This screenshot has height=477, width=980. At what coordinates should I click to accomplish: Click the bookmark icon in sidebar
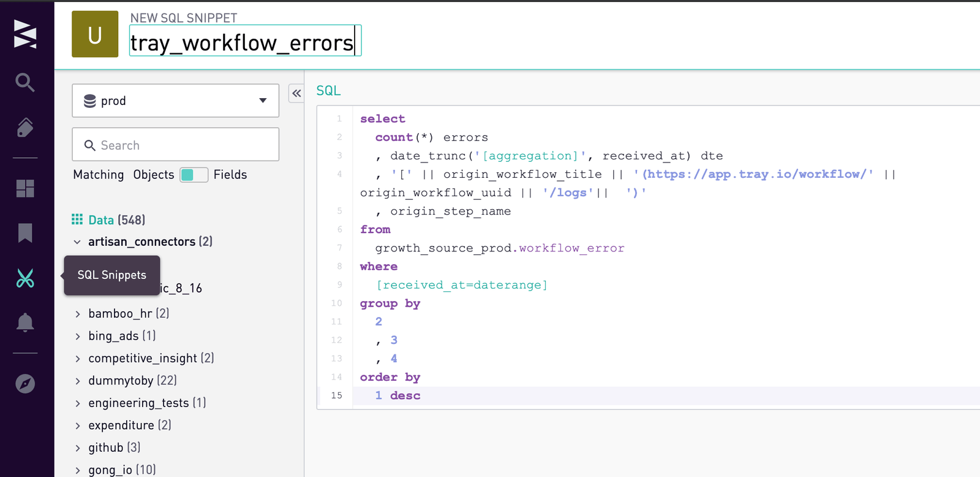click(25, 233)
